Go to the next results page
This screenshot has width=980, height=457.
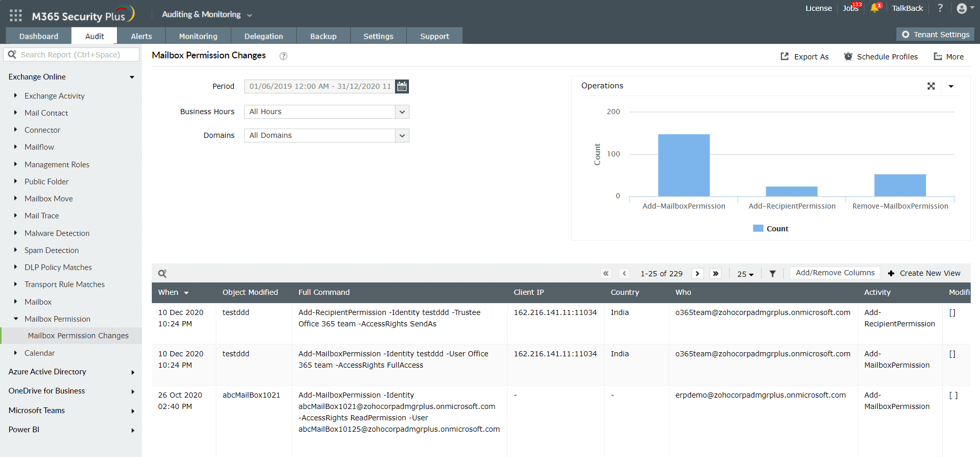[x=698, y=274]
